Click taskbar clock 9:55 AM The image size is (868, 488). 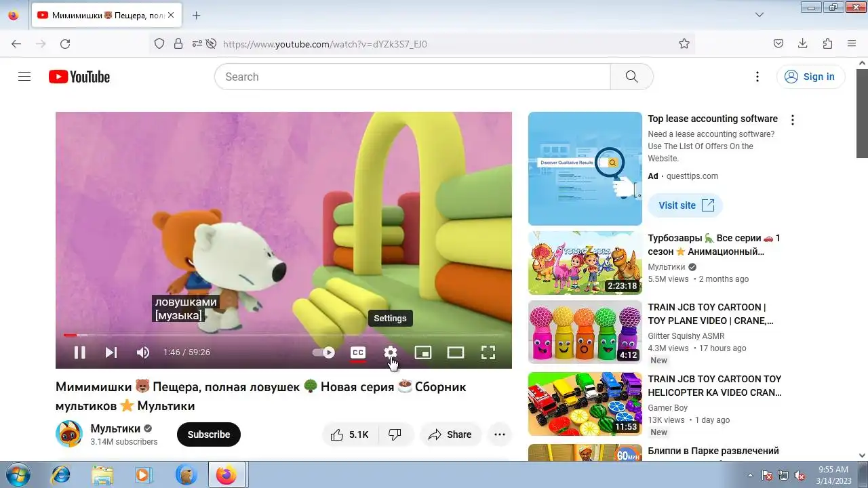(x=833, y=474)
